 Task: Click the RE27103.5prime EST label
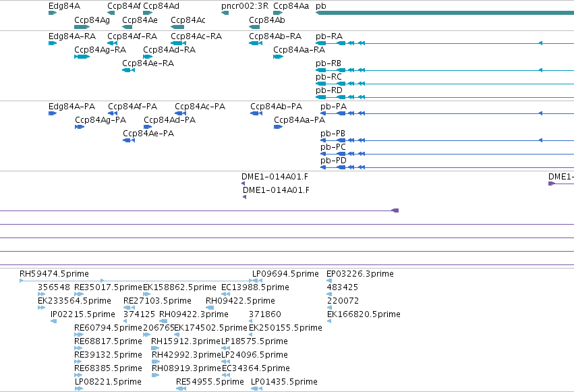click(157, 301)
